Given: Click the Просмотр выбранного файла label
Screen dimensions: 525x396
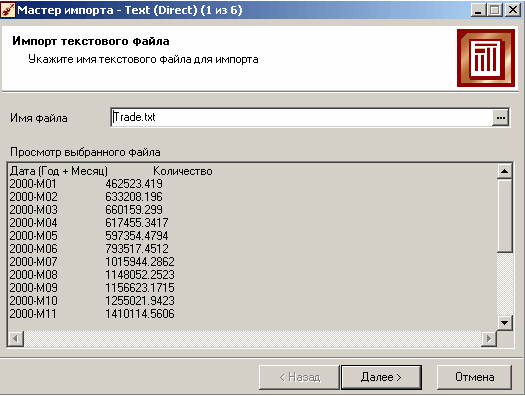Looking at the screenshot, I should (x=85, y=152).
